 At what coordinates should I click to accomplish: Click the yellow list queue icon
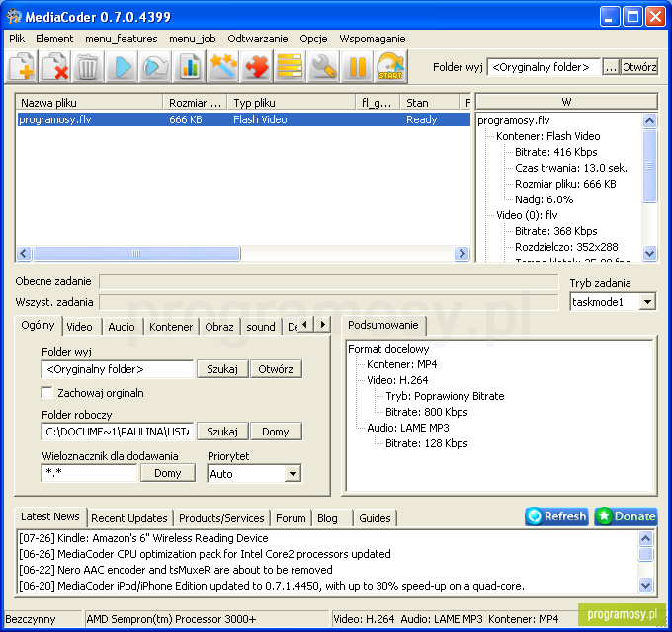point(290,67)
